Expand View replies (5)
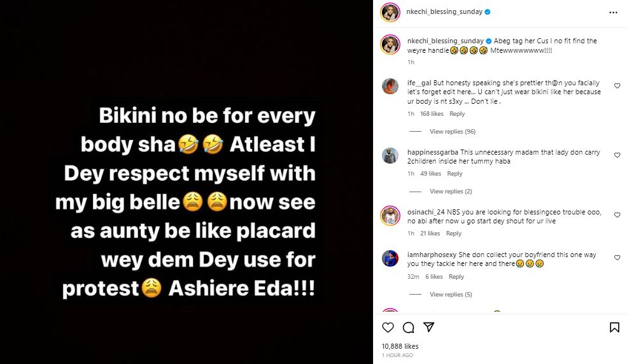The width and height of the screenshot is (627, 364). (x=451, y=295)
